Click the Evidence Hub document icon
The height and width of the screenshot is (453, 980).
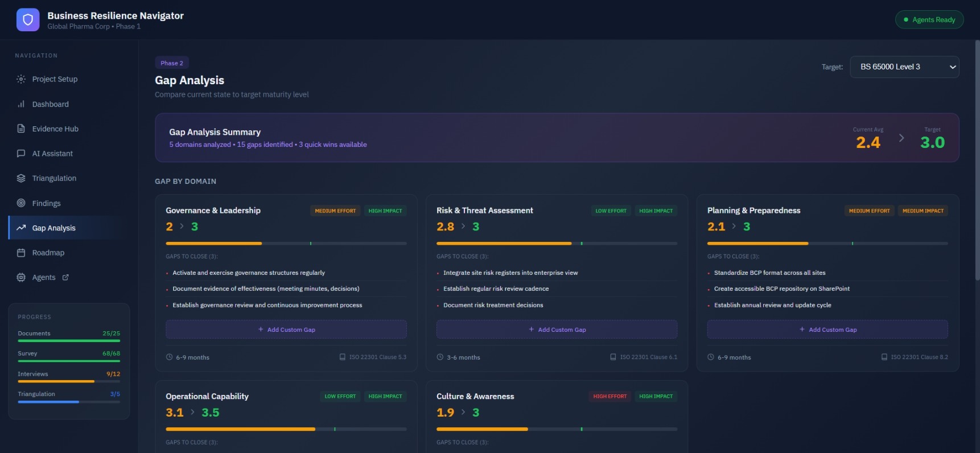pos(21,129)
